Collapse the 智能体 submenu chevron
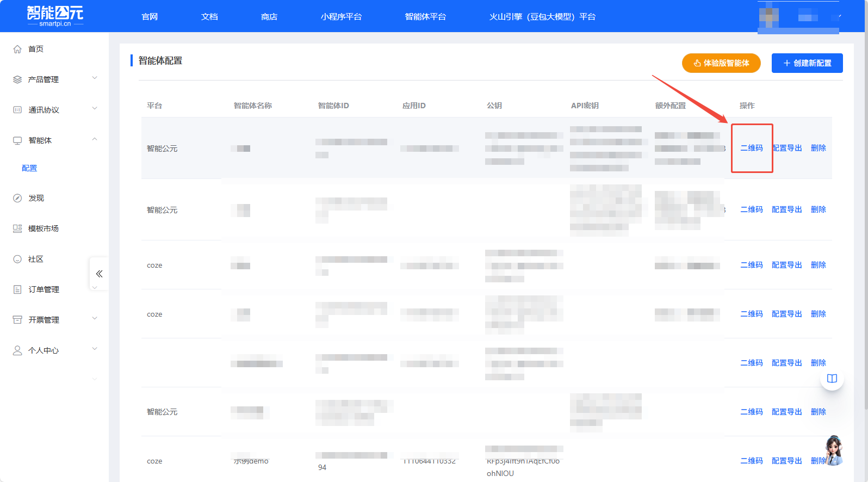Image resolution: width=868 pixels, height=482 pixels. tap(95, 140)
